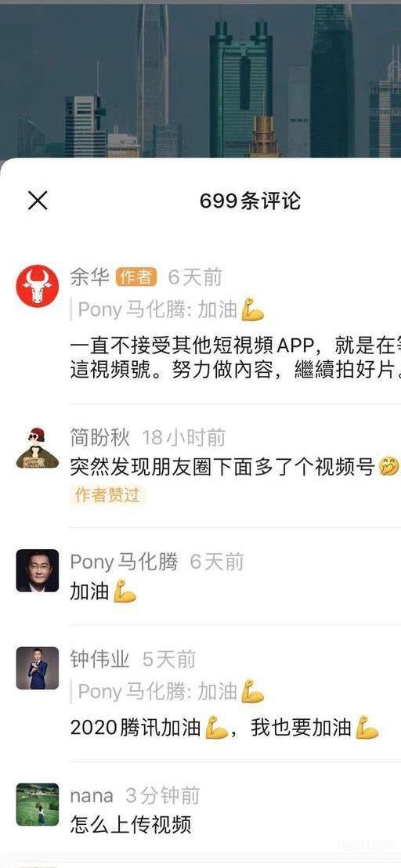Open Pony 马化腾's profile photo

pos(37,571)
